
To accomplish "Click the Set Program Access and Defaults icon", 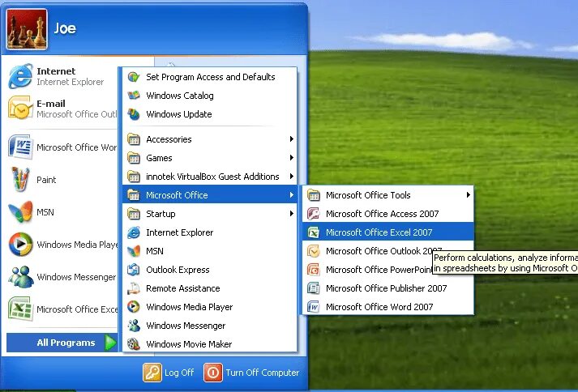I will point(134,77).
